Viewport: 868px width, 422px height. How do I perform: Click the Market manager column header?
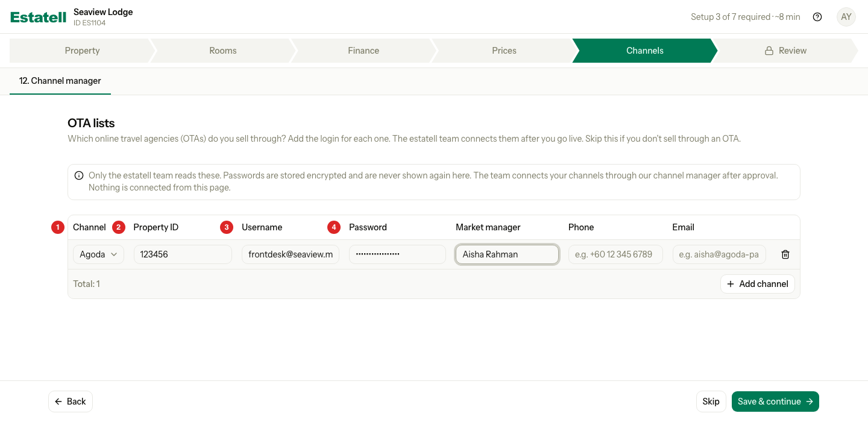(488, 227)
